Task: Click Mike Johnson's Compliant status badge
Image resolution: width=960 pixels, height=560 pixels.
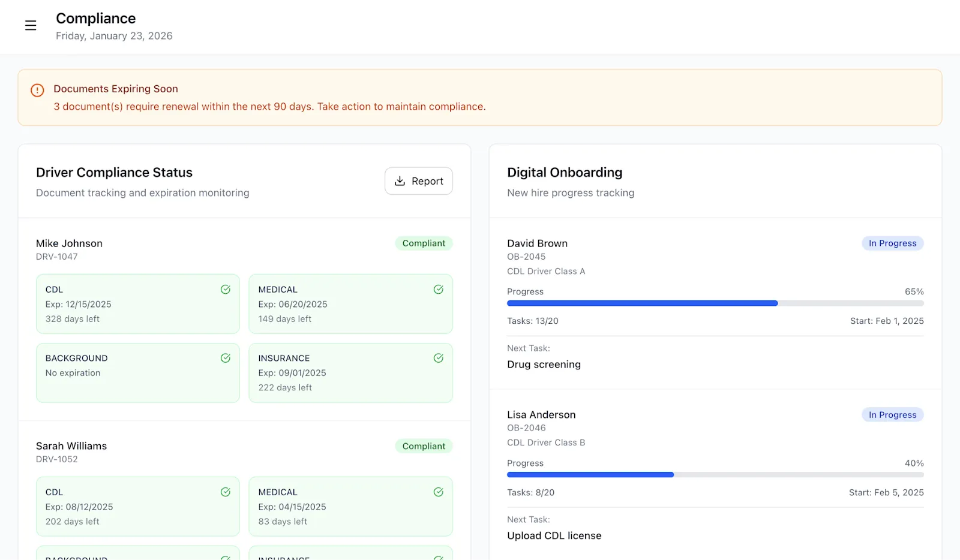Action: coord(424,243)
